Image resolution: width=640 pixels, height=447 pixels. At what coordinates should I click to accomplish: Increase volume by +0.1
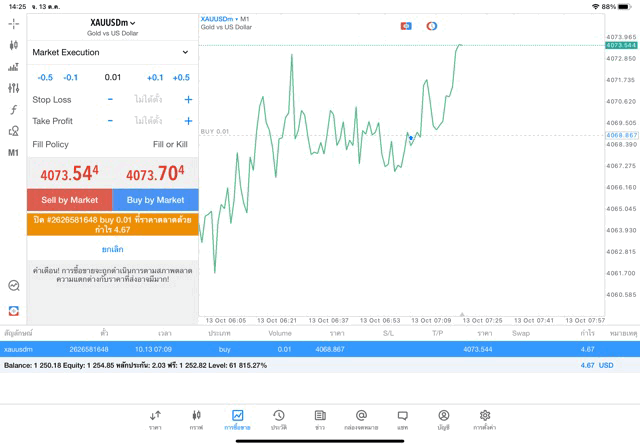pyautogui.click(x=155, y=77)
